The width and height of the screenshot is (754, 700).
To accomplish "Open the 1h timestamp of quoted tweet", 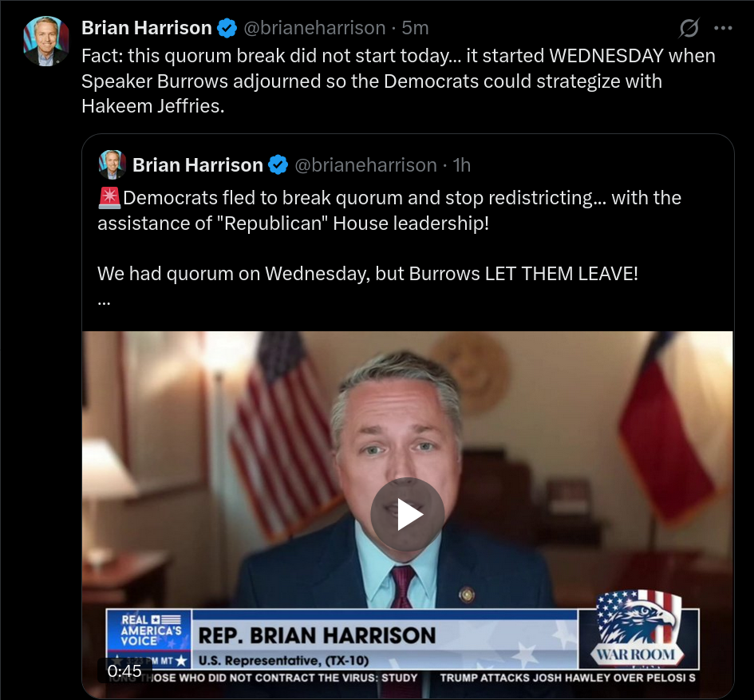I will pyautogui.click(x=462, y=165).
